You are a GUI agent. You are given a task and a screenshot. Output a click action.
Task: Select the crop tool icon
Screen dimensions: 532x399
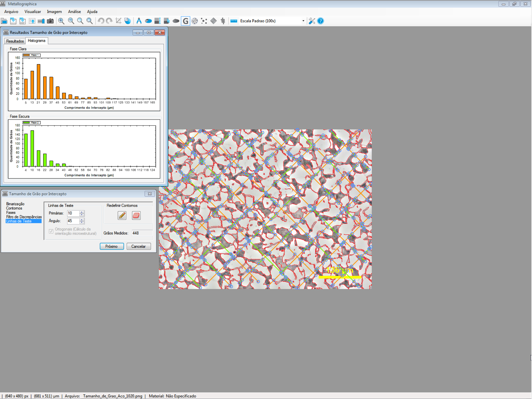coord(118,21)
